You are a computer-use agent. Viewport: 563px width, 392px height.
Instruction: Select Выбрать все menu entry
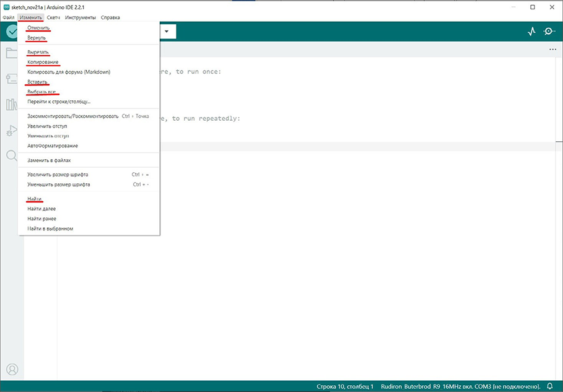click(89, 92)
